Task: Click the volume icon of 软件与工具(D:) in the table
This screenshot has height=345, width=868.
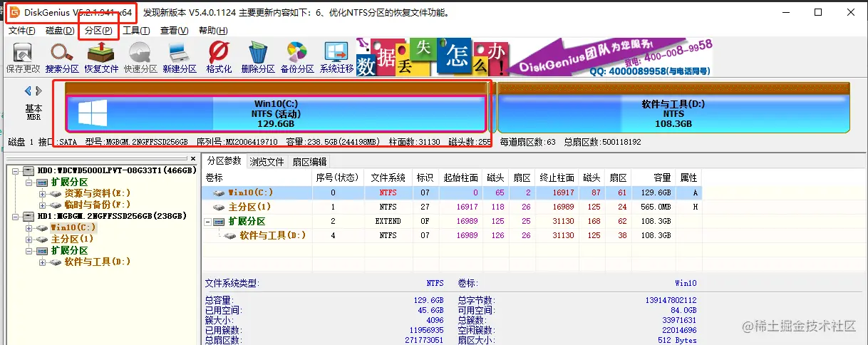Action: tap(230, 235)
